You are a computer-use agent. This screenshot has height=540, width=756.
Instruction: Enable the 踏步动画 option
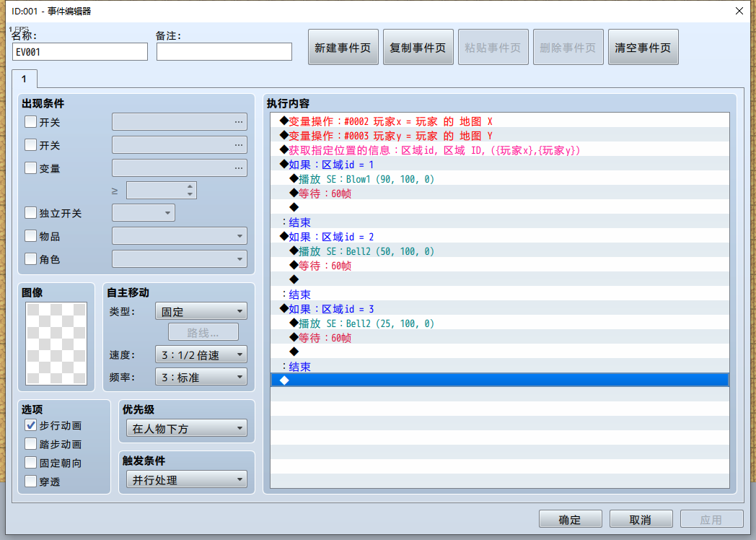pyautogui.click(x=30, y=444)
